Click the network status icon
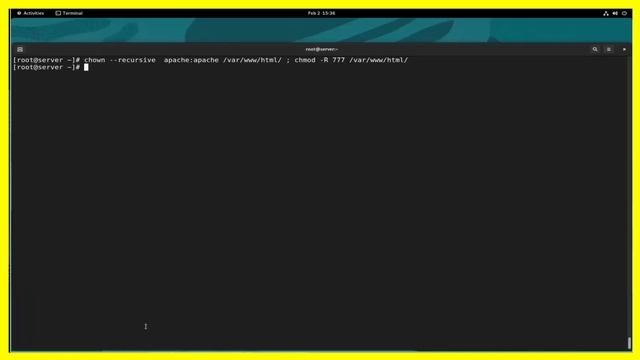 pos(606,13)
